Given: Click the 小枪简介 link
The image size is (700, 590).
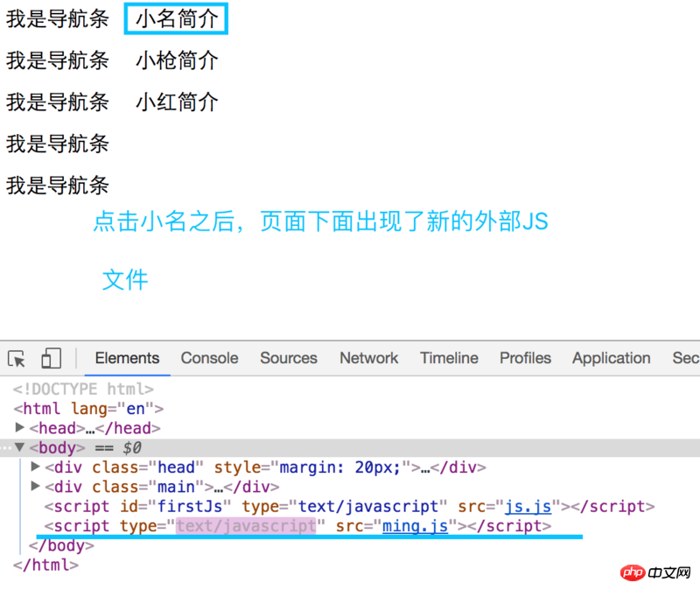Looking at the screenshot, I should pos(177,60).
